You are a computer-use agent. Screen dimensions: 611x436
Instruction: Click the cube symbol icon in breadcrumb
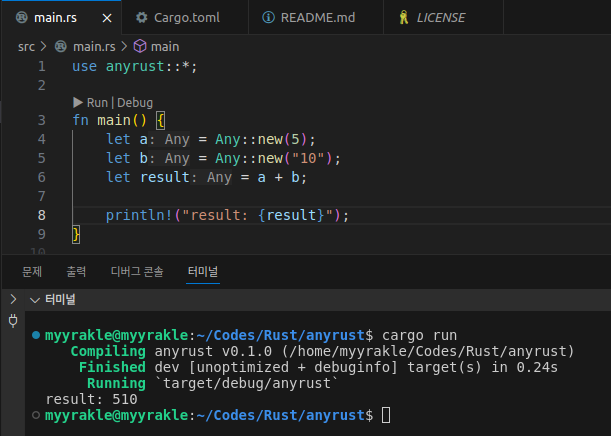[x=139, y=46]
